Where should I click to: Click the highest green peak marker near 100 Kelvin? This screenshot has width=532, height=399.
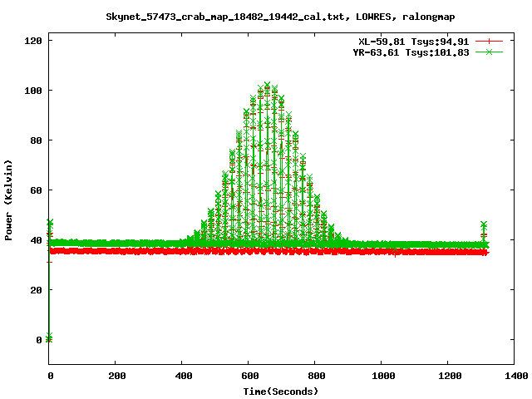click(x=268, y=85)
